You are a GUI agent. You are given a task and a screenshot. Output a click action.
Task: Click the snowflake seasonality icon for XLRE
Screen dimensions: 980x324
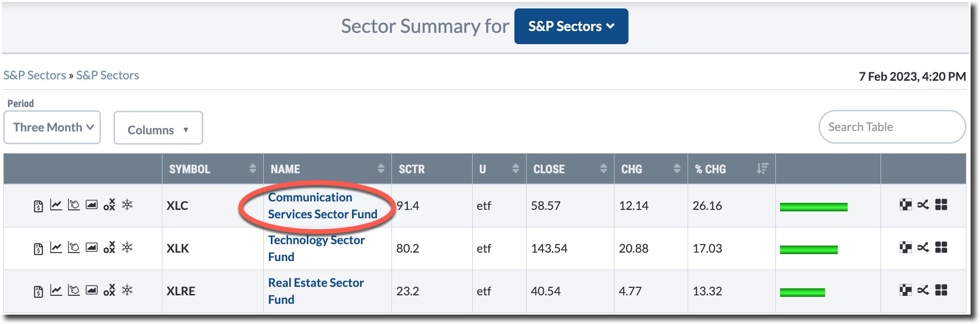coord(127,290)
